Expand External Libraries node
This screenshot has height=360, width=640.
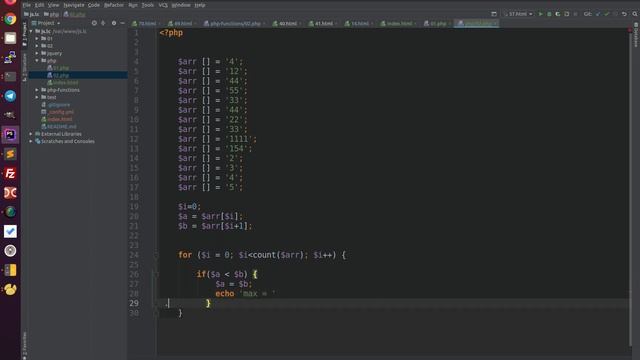(x=31, y=134)
